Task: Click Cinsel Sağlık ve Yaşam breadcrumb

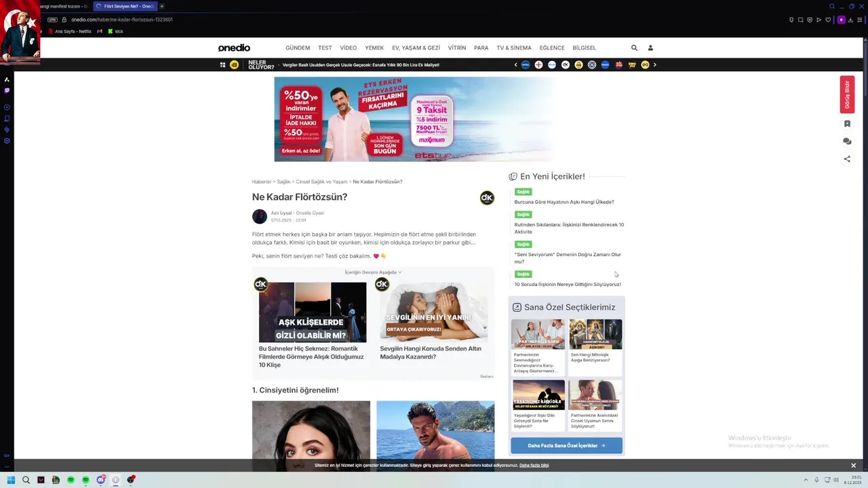Action: (x=321, y=182)
